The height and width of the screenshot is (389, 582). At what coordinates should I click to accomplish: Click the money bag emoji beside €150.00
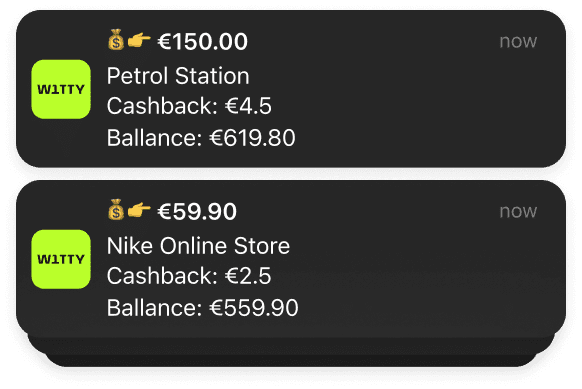pos(116,40)
